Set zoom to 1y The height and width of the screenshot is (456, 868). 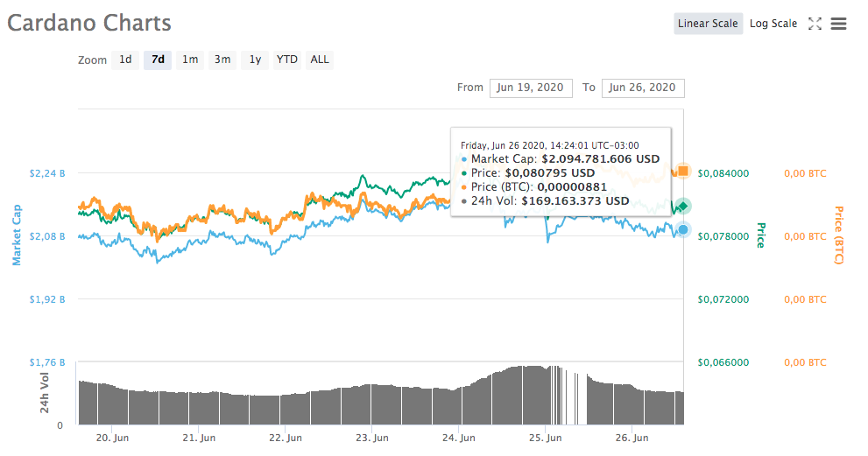click(255, 60)
